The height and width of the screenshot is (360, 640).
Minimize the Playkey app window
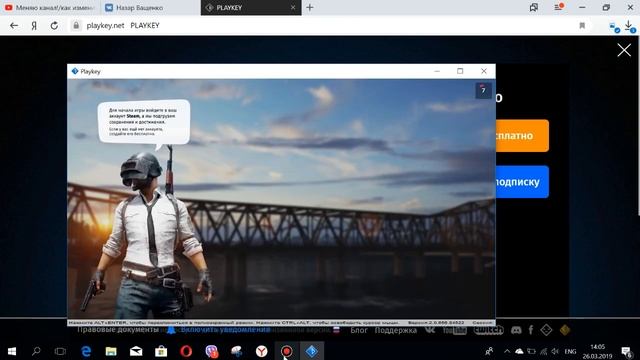point(437,71)
